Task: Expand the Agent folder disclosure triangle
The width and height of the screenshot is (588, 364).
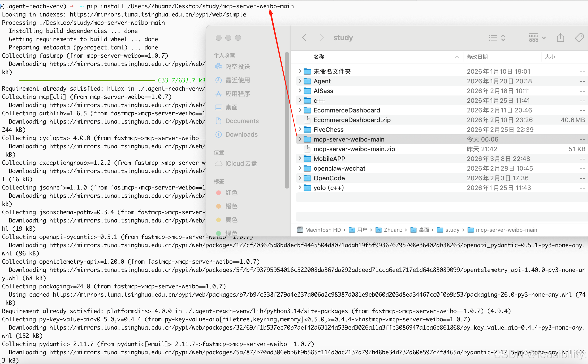Action: [x=300, y=81]
